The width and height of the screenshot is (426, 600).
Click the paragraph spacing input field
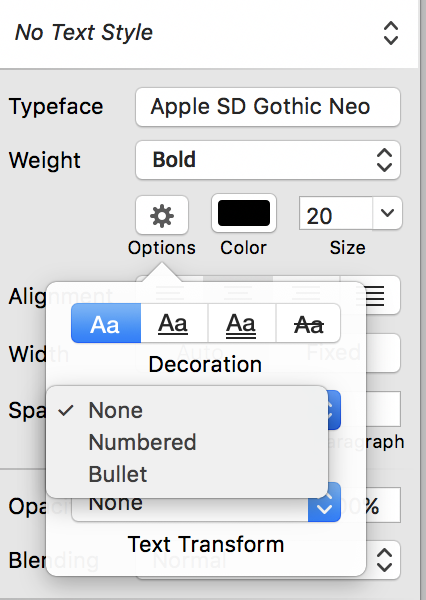pos(383,409)
